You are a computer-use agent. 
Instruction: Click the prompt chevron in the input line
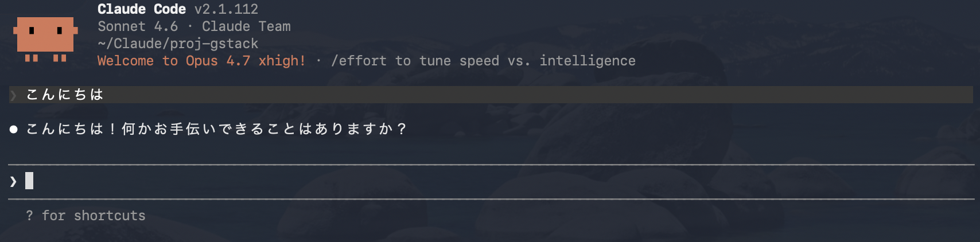(13, 182)
